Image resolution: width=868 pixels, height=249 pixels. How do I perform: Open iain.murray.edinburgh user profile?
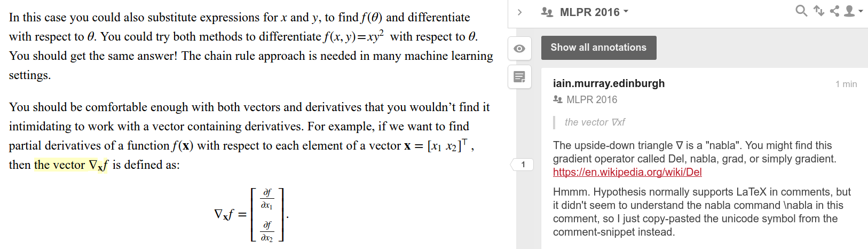(x=609, y=83)
